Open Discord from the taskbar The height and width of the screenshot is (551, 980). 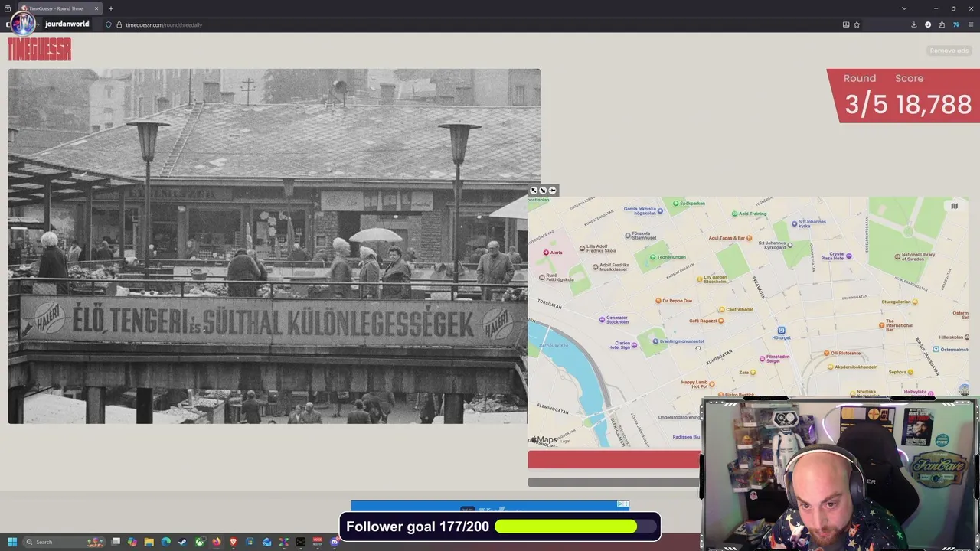[x=335, y=542]
